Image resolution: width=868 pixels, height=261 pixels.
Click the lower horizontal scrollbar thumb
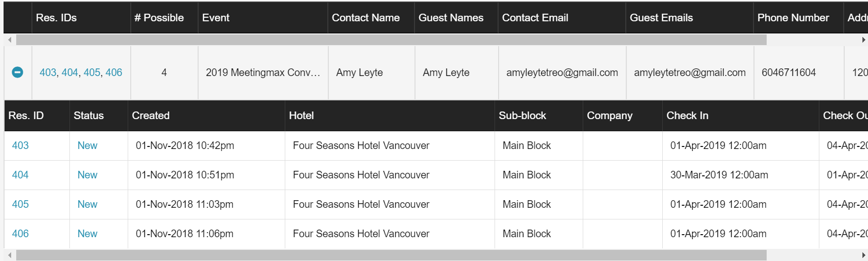point(390,255)
